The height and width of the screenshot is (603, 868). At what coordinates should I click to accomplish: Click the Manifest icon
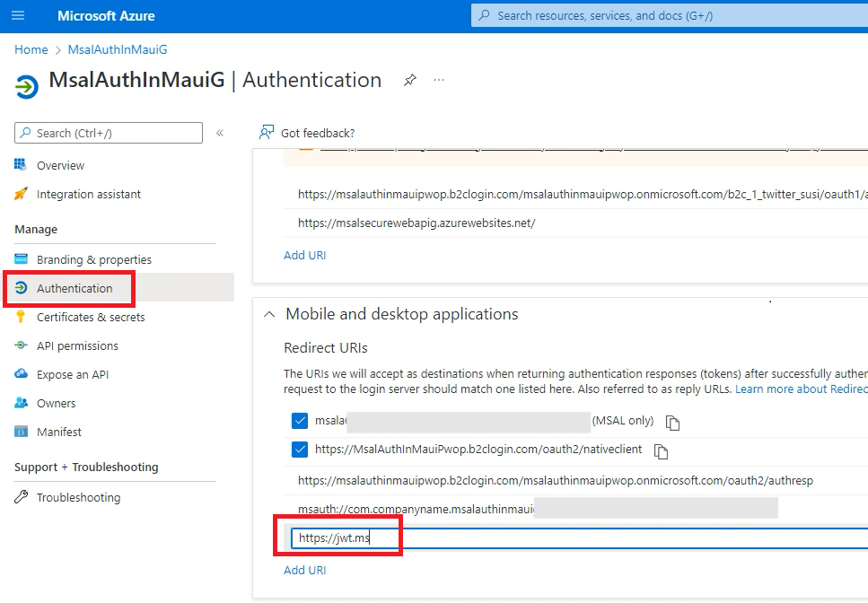pos(21,432)
